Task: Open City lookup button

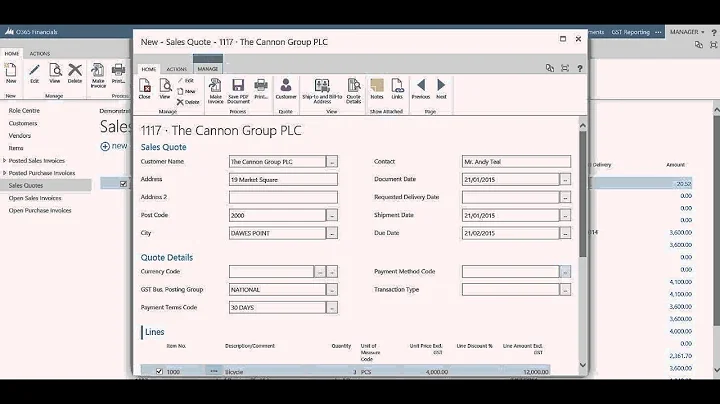Action: tap(332, 233)
